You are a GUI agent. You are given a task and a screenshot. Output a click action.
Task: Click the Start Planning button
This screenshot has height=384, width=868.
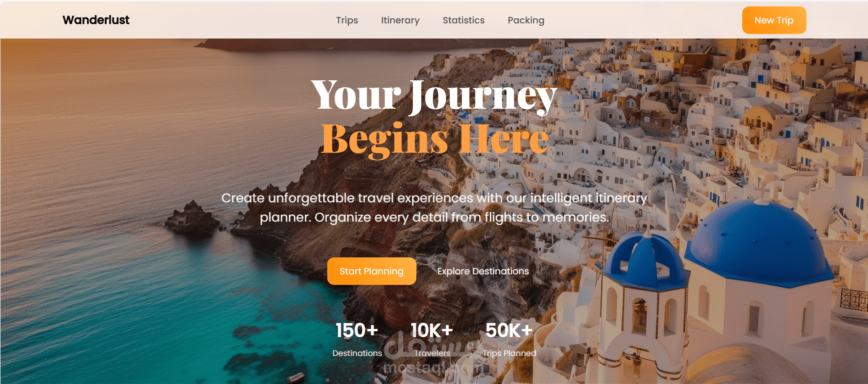click(372, 271)
